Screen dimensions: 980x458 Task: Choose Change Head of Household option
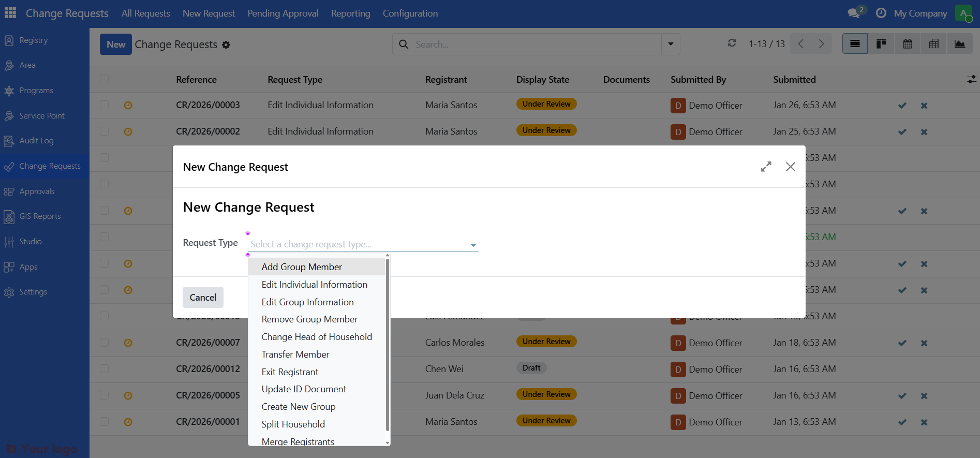click(317, 337)
